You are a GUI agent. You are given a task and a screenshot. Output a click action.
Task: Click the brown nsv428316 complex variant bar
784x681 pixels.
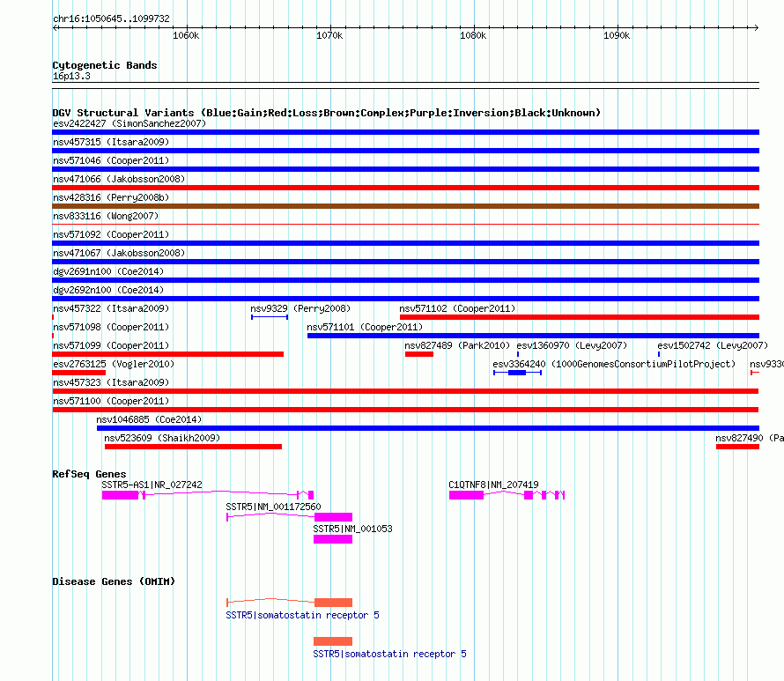pos(406,206)
